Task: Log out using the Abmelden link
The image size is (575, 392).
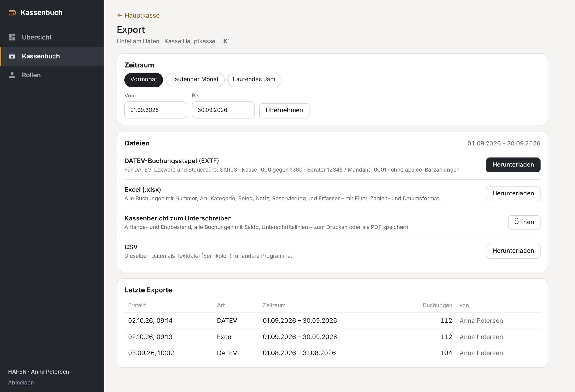Action: tap(21, 383)
